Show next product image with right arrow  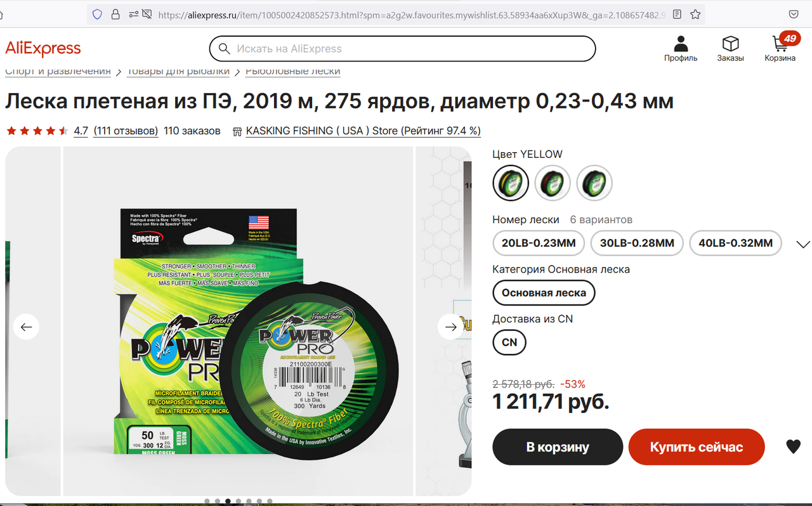click(x=450, y=327)
